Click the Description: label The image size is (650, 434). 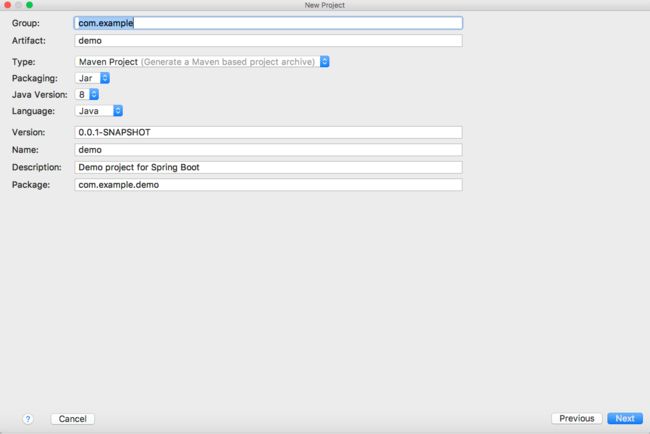point(36,167)
